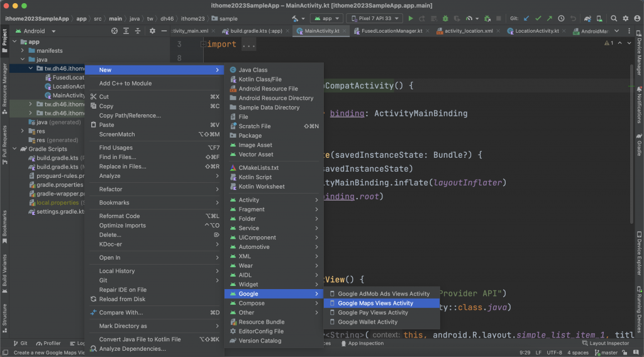
Task: Expand the res folder
Action: pos(23,131)
